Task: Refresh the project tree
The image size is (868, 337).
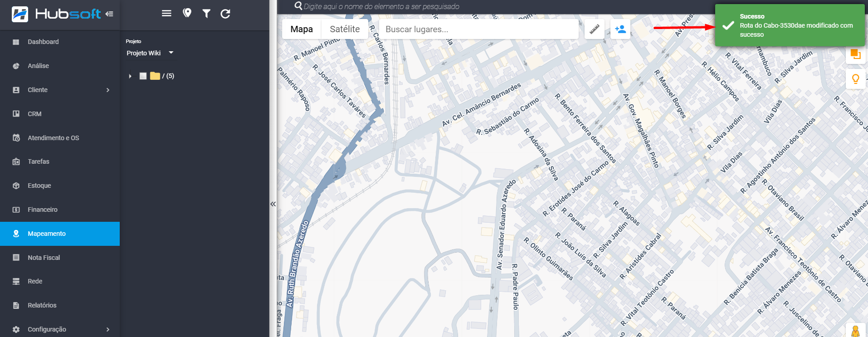Action: [x=225, y=14]
